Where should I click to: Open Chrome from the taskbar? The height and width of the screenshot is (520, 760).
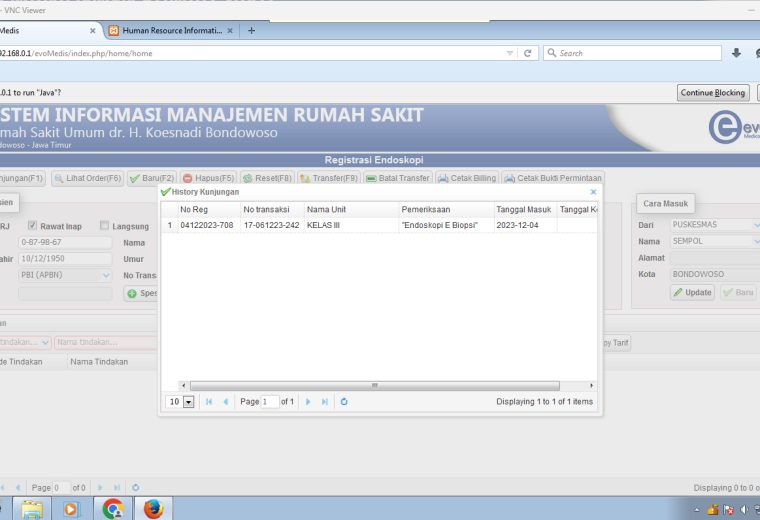click(x=113, y=509)
